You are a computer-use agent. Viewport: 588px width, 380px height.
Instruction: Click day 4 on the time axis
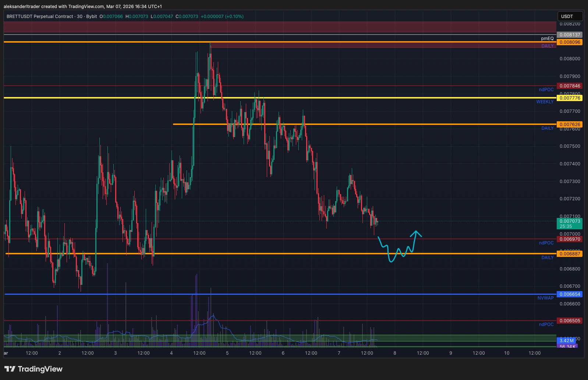point(171,353)
